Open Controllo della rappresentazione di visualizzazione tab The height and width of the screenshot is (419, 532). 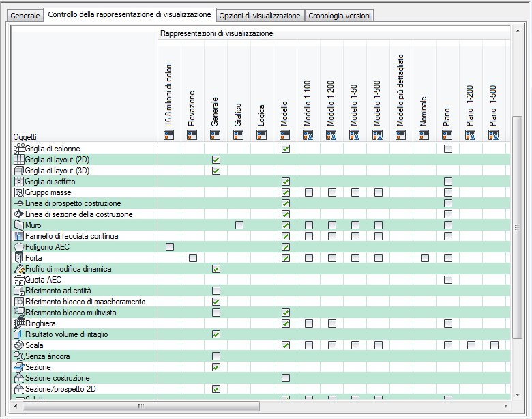(x=130, y=14)
